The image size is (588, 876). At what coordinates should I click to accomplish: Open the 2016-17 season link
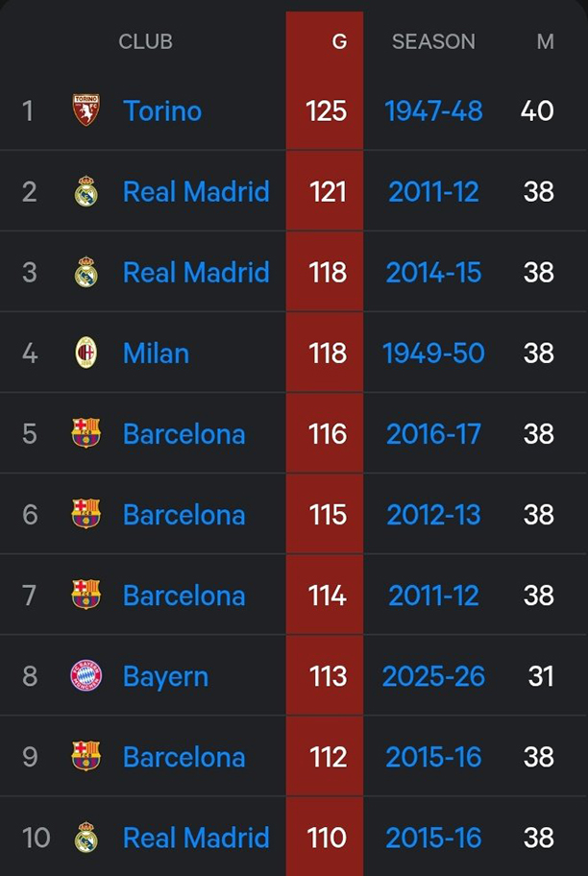click(x=433, y=433)
